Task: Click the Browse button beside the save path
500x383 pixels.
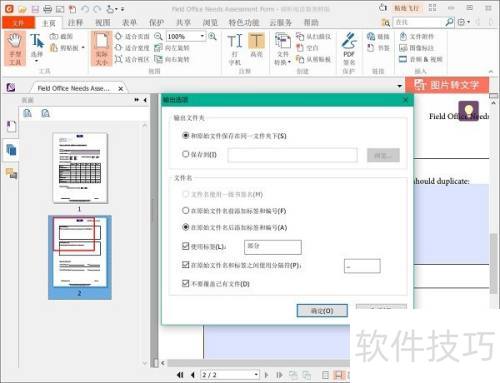Action: (383, 155)
